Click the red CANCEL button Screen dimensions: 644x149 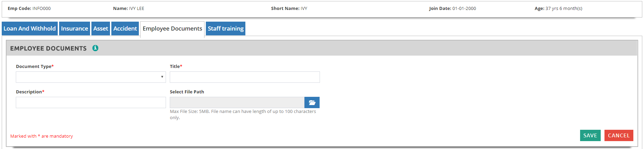(619, 135)
